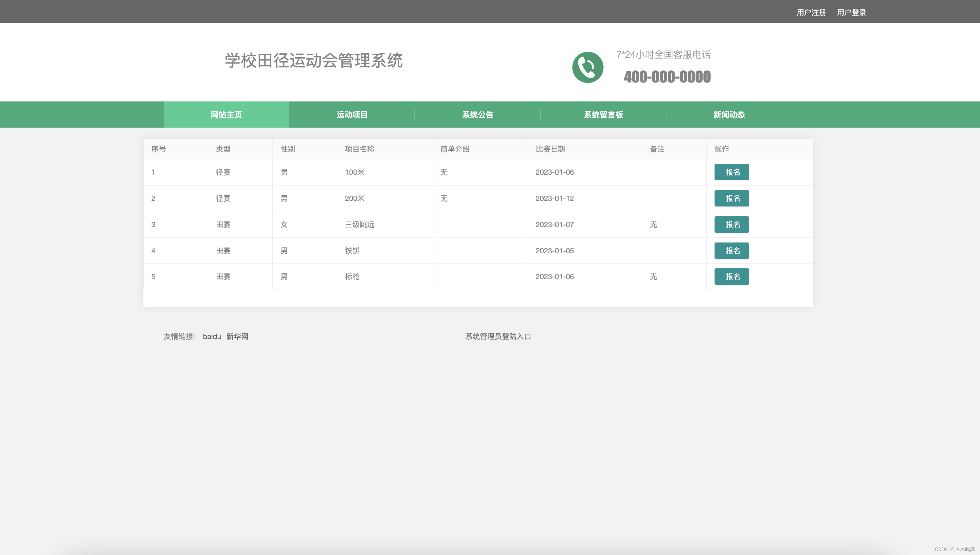Viewport: 980px width, 555px height.
Task: Click 报名 for the 铁饼 event
Action: [732, 250]
